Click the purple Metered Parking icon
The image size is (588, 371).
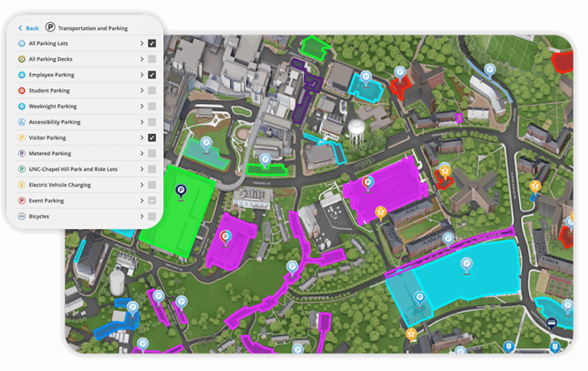point(21,153)
